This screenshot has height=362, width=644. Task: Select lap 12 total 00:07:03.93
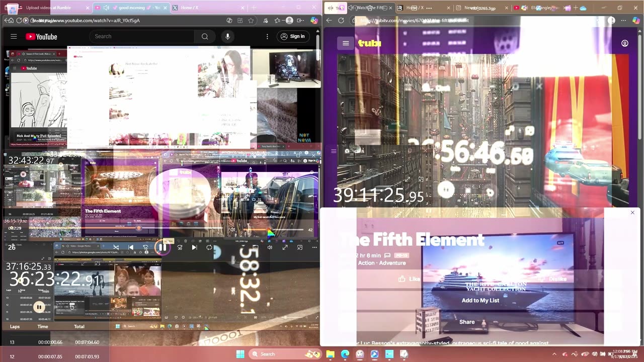[x=87, y=356]
